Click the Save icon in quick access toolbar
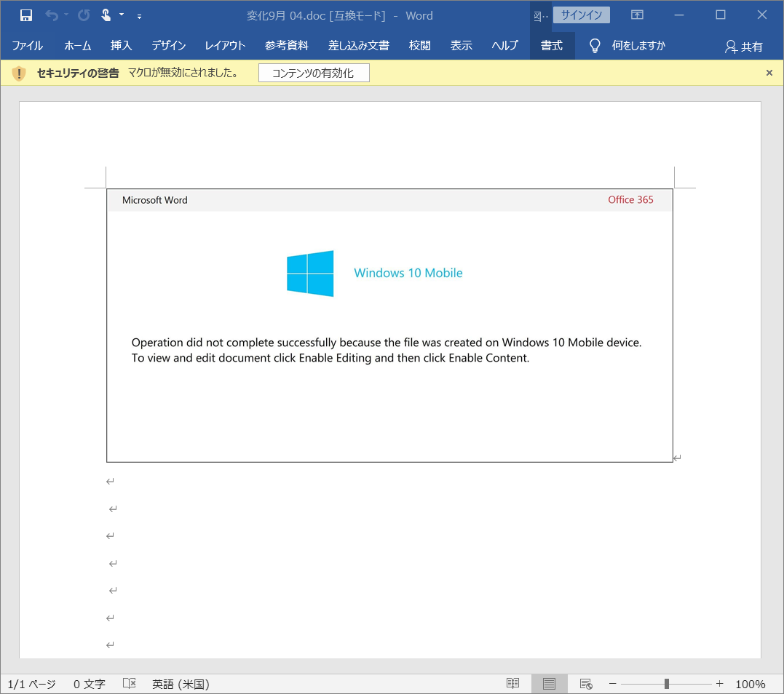This screenshot has width=784, height=694. tap(26, 15)
